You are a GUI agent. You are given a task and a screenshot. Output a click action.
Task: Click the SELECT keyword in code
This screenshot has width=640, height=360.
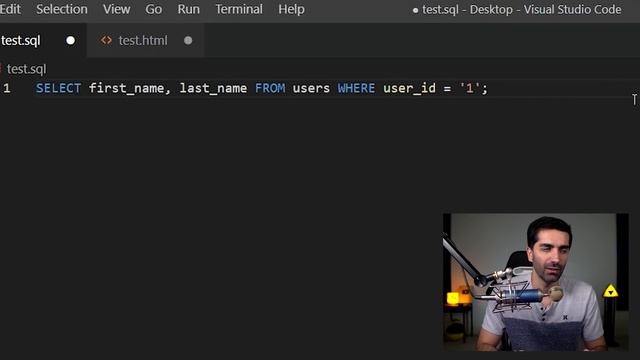tap(58, 88)
